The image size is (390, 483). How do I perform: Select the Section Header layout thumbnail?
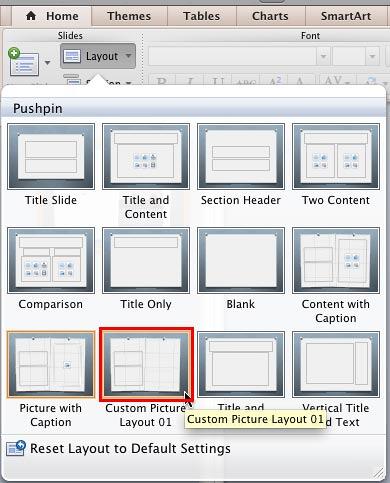tap(241, 156)
